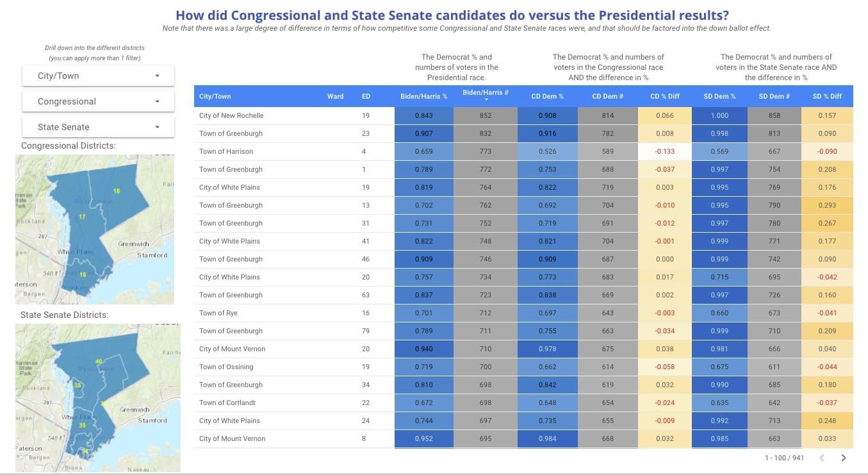Sort table by City/Town column header
Viewport: 868px width, 475px height.
click(215, 96)
